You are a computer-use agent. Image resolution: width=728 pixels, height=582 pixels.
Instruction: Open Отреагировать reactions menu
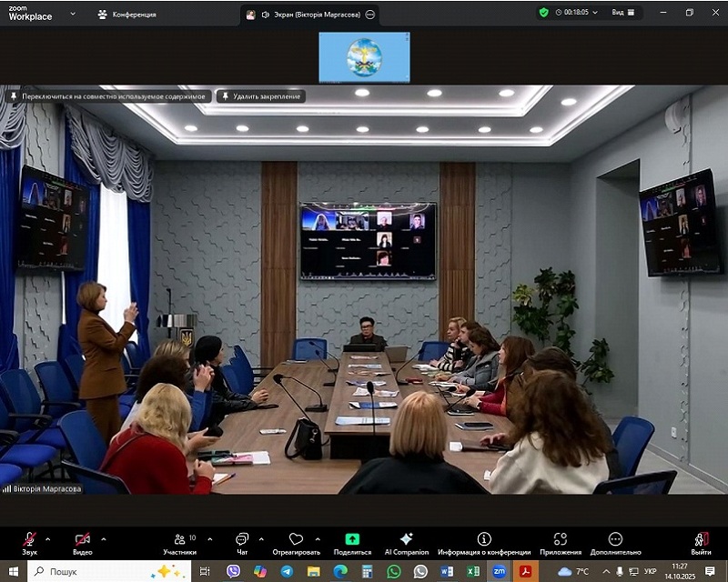point(296,543)
